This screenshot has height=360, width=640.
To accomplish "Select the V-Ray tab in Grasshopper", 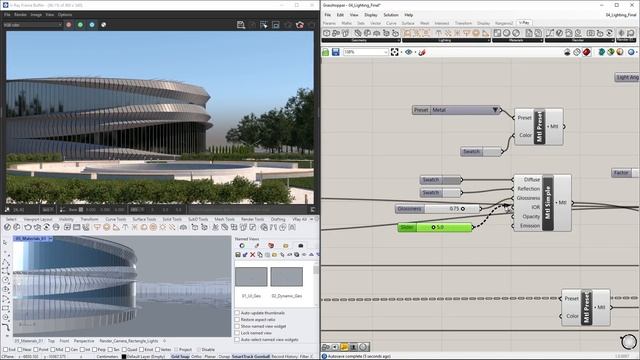I will click(x=524, y=23).
